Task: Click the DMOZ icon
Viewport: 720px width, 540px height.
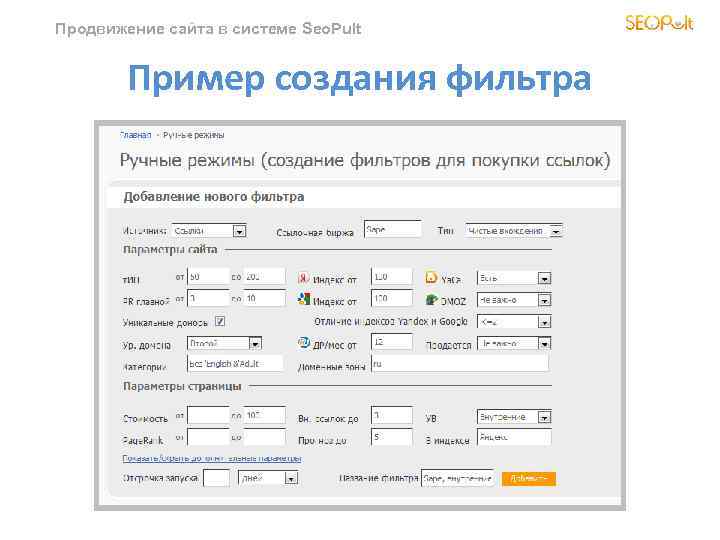Action: tap(431, 300)
